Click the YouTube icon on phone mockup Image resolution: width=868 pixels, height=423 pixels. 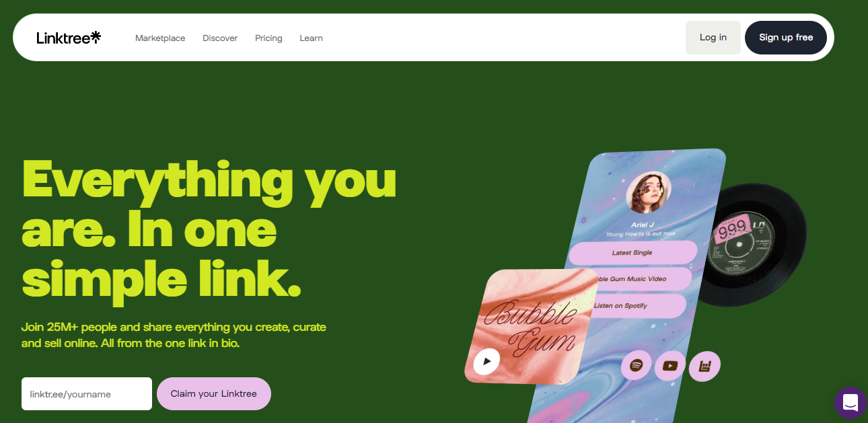[x=670, y=366]
